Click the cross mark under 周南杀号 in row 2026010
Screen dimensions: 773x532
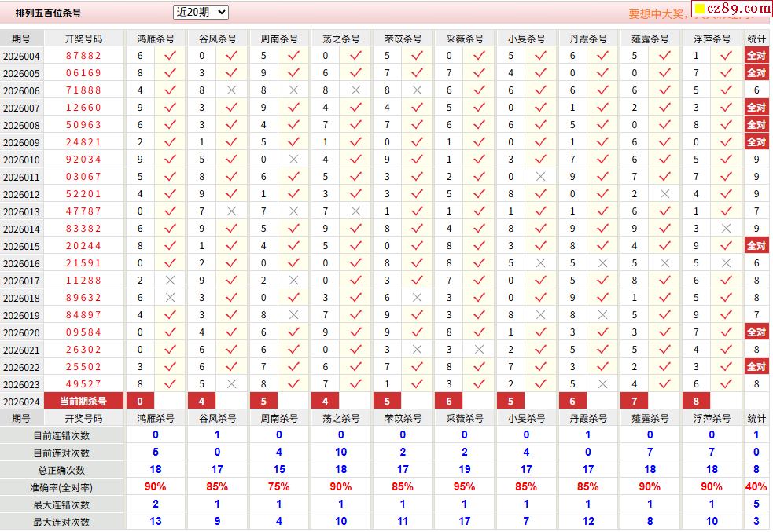[293, 159]
